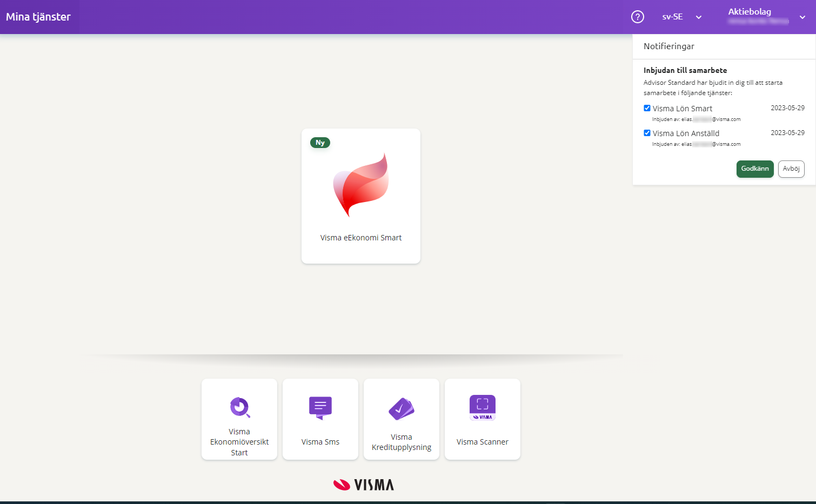Go to Mina tjänster home
Image resolution: width=816 pixels, height=504 pixels.
tap(38, 17)
